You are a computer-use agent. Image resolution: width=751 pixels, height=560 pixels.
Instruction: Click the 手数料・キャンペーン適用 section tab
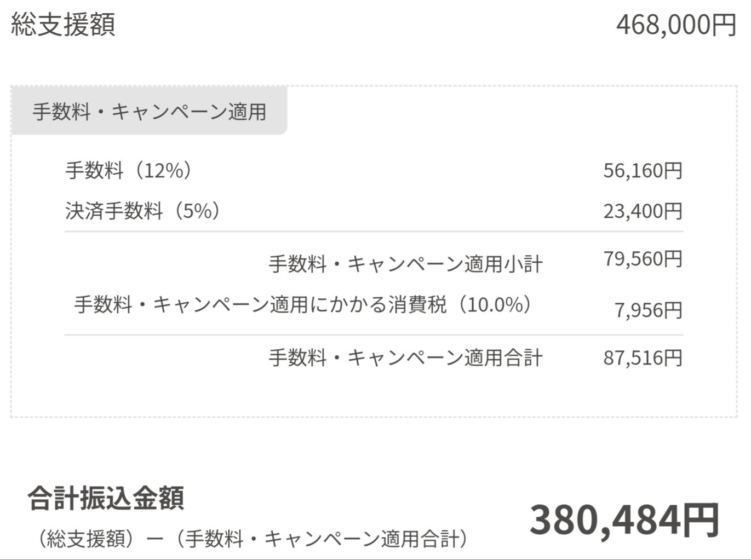tap(149, 112)
